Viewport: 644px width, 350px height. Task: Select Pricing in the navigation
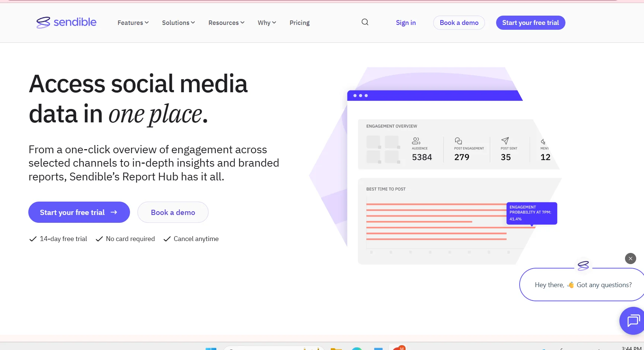299,23
